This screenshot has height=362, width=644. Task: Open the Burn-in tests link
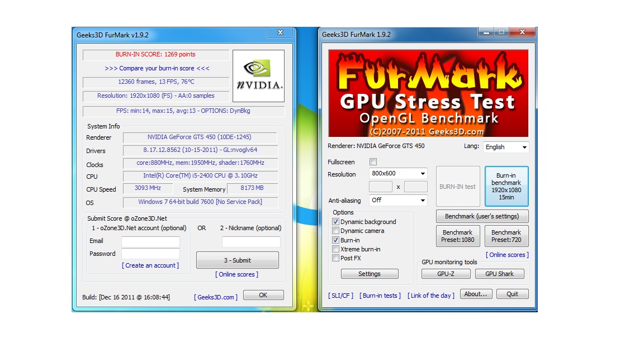click(x=380, y=296)
